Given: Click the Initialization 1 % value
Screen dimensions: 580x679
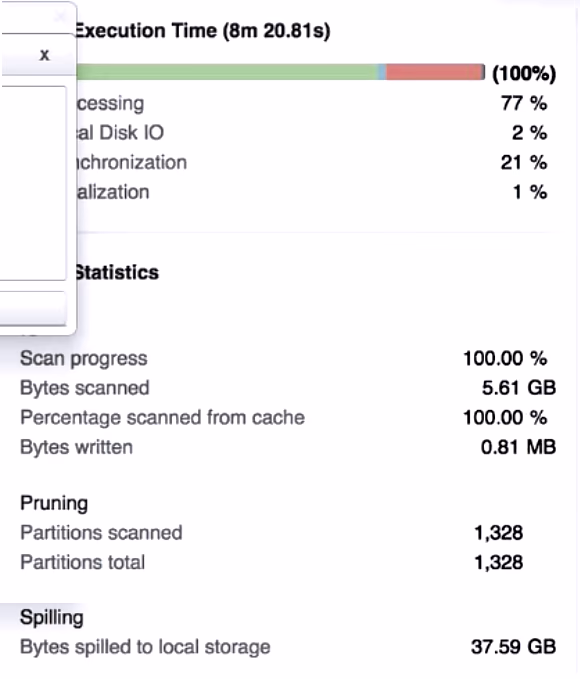Looking at the screenshot, I should [530, 192].
